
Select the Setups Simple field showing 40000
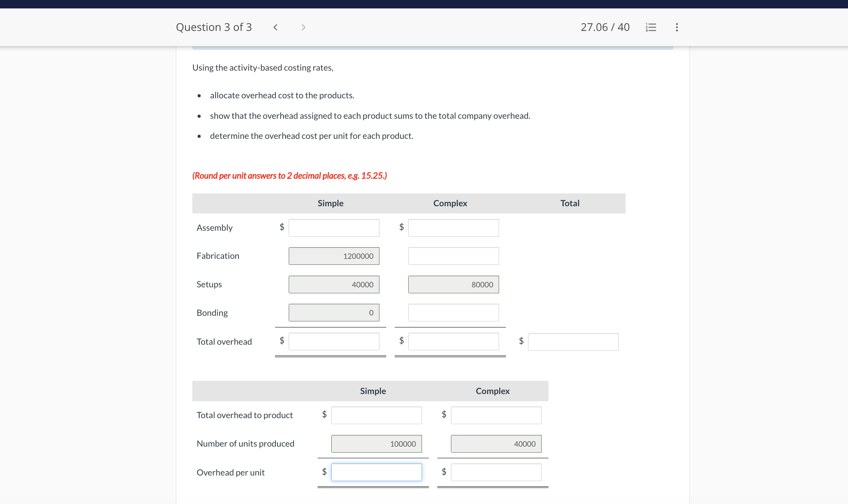point(334,285)
